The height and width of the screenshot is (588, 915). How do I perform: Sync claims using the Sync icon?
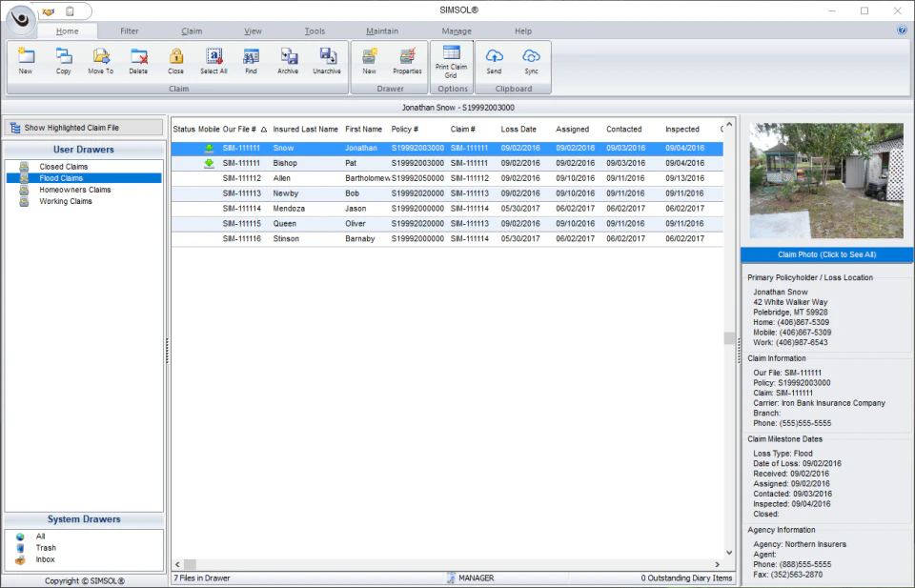click(x=531, y=60)
